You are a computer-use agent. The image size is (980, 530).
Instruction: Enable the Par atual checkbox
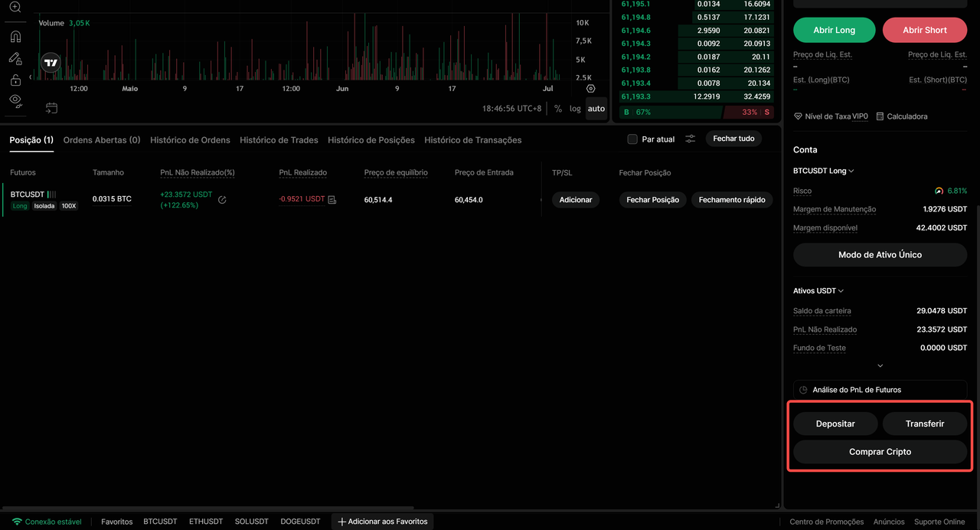(632, 139)
